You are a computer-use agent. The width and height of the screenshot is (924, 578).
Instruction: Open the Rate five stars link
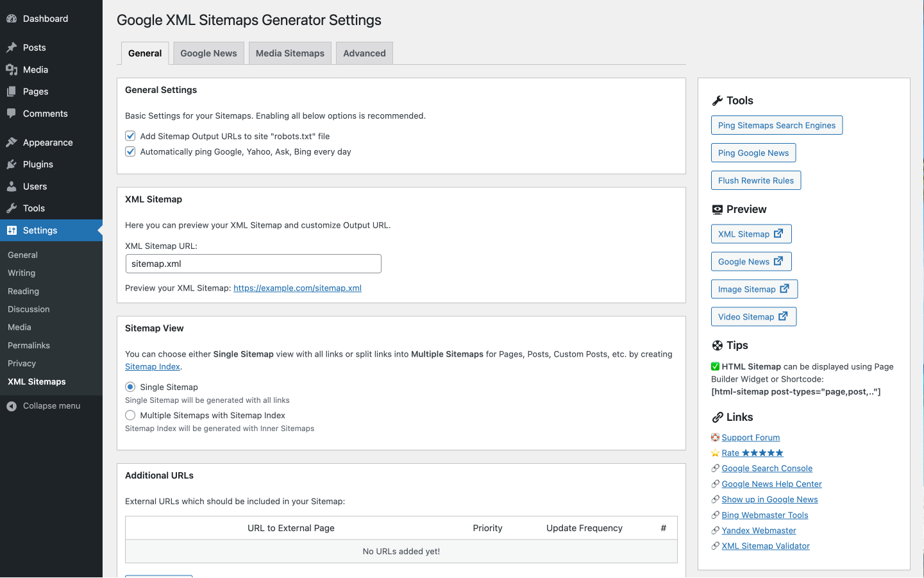pos(753,453)
